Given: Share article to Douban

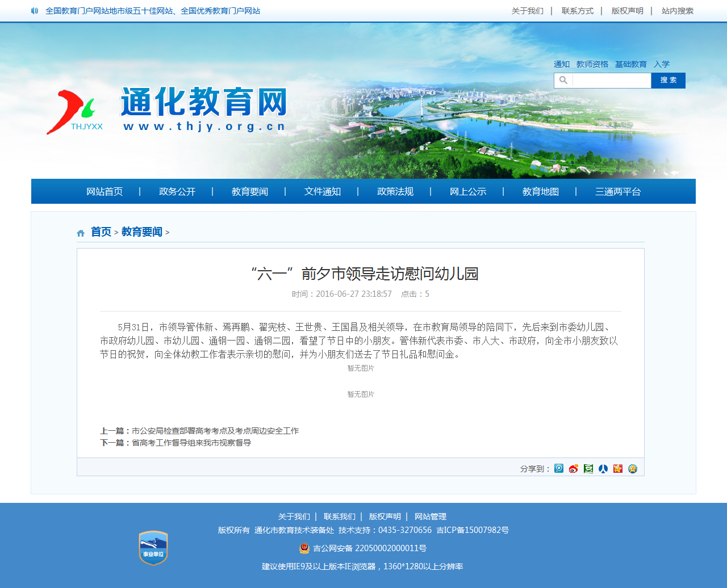Looking at the screenshot, I should (588, 468).
